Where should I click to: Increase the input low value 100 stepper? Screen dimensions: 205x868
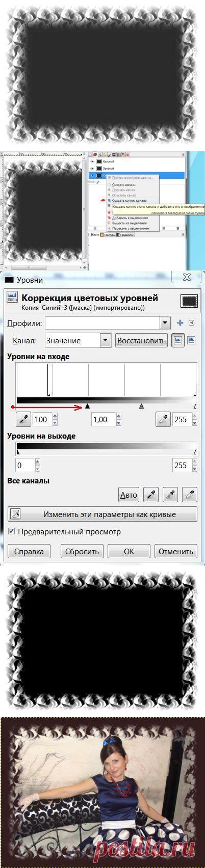tap(55, 416)
